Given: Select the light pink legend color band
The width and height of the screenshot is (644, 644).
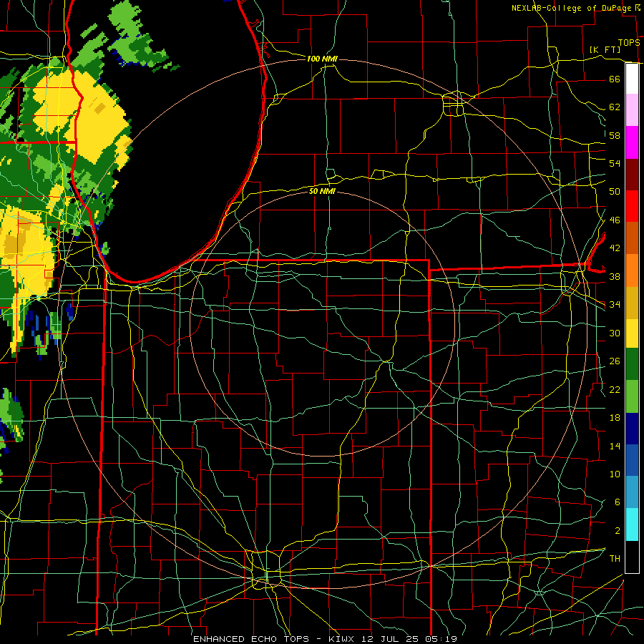Looking at the screenshot, I should coord(632,110).
